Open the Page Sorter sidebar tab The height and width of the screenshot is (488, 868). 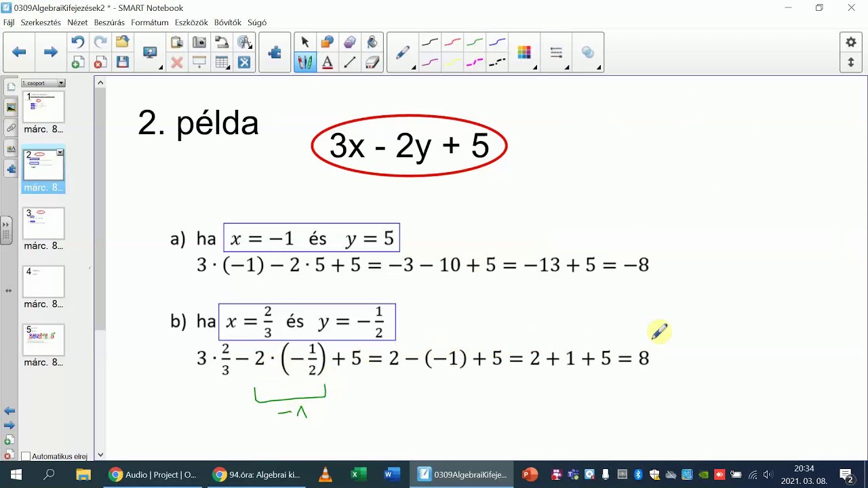[11, 87]
